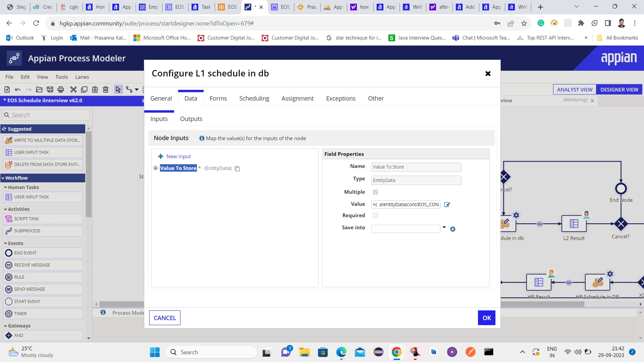Click the save disk toolbar icon
Viewport: 644px width, 362px height.
tap(50, 89)
